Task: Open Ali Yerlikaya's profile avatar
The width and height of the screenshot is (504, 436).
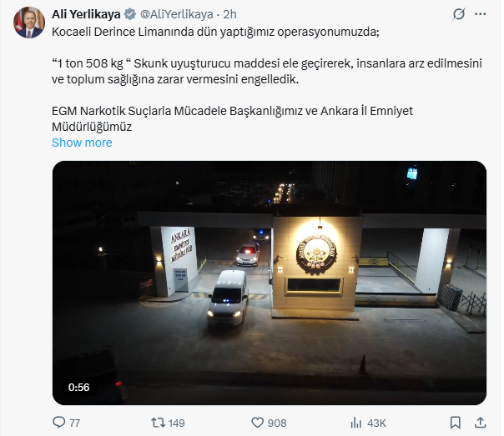Action: tap(29, 23)
